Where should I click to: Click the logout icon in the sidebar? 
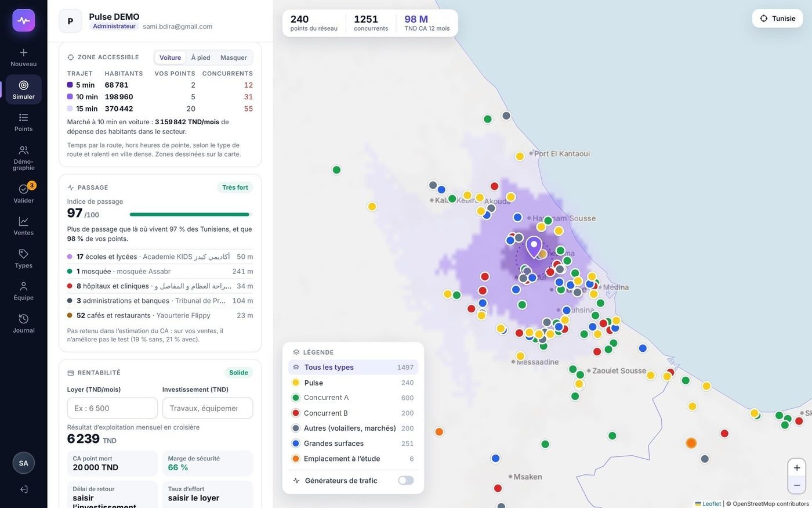point(24,489)
